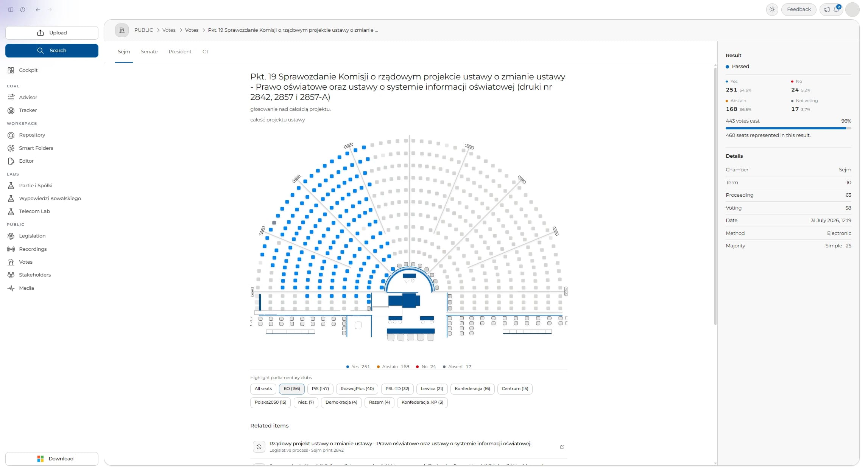Highlight the RozwojPlus (40) club
This screenshot has height=474, width=868.
357,389
